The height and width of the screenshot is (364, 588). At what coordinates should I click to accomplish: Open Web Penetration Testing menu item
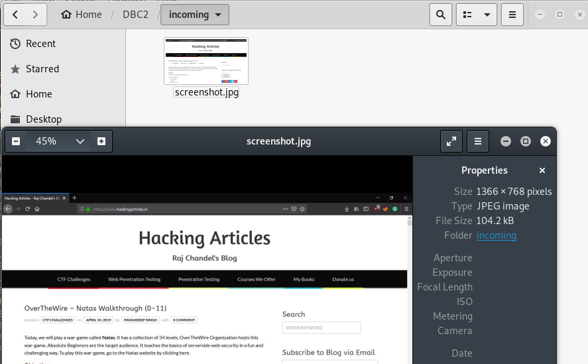135,279
